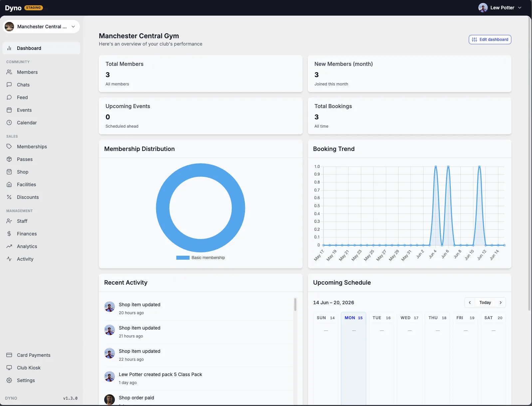The image size is (532, 406).
Task: Click the Chats speech bubble icon
Action: pyautogui.click(x=9, y=85)
